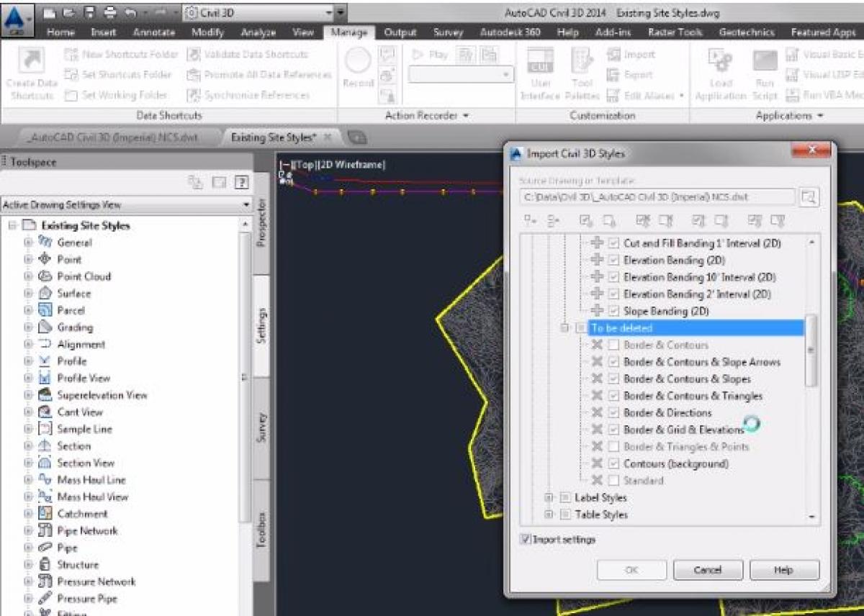Click the style list vertical scrollbar

[x=811, y=350]
